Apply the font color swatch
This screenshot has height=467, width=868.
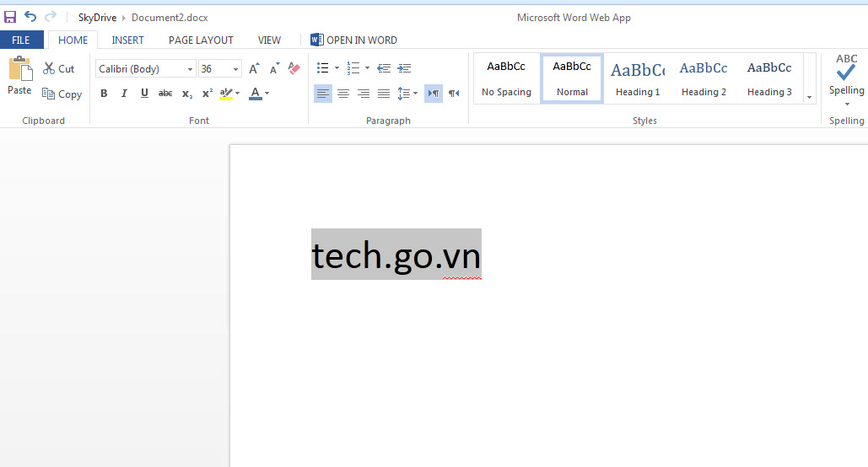256,94
